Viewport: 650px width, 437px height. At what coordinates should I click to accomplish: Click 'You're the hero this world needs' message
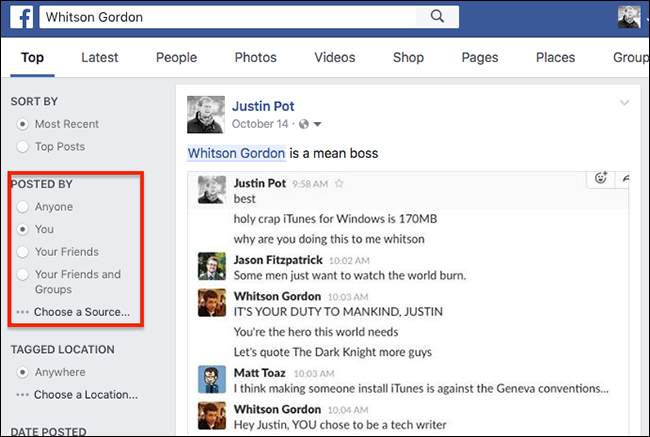point(316,332)
